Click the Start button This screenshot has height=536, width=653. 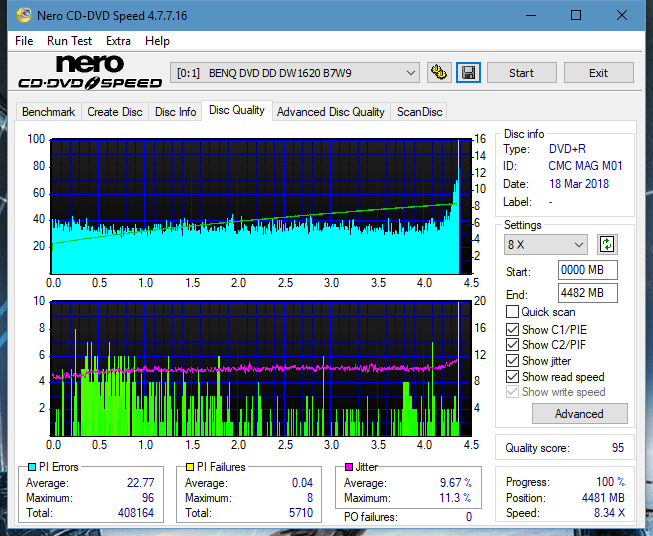pyautogui.click(x=521, y=73)
